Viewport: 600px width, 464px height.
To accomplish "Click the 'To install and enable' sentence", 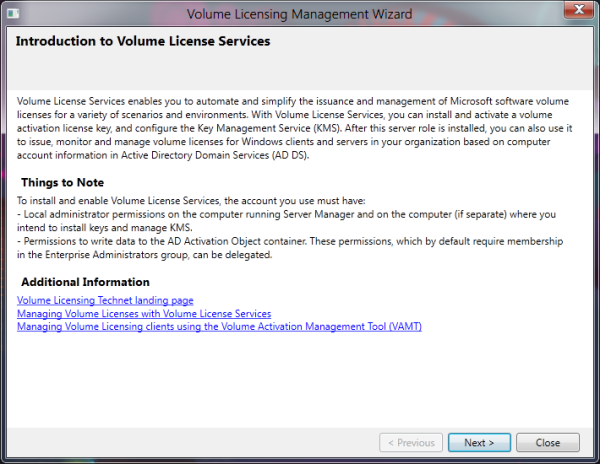I will pos(191,200).
